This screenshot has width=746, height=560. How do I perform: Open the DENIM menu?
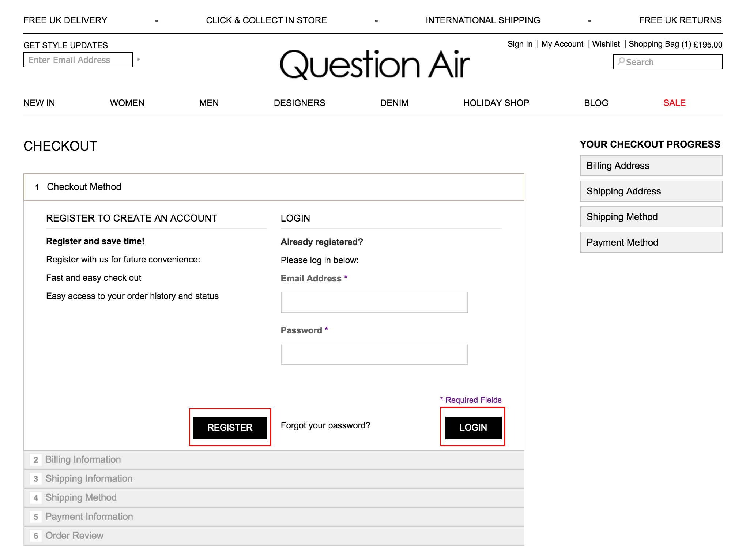(394, 103)
